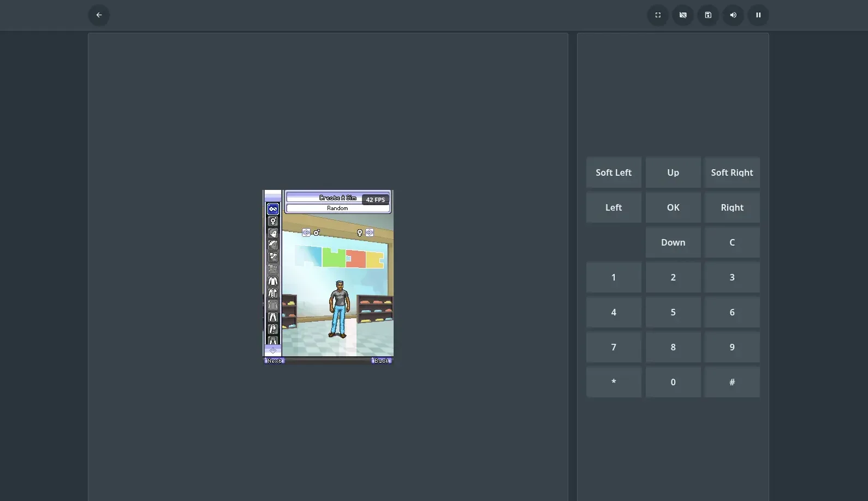Click the sidebar scroll-down arrow
This screenshot has height=501, width=868.
tap(273, 350)
